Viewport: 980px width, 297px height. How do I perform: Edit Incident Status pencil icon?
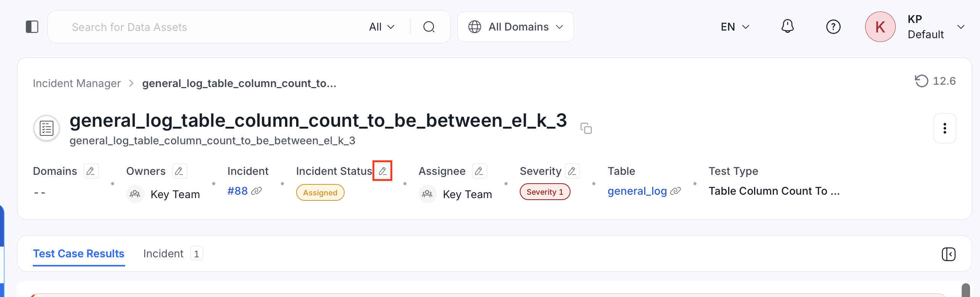(x=383, y=171)
